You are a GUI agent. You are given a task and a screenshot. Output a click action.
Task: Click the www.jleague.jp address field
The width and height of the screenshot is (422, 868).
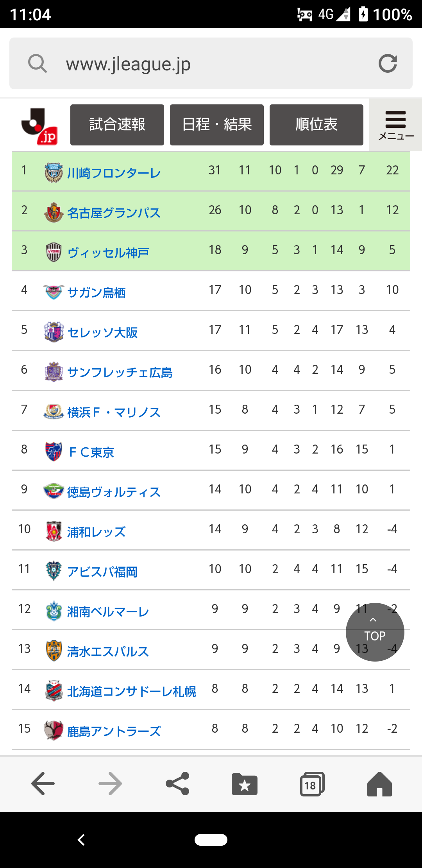[x=211, y=63]
